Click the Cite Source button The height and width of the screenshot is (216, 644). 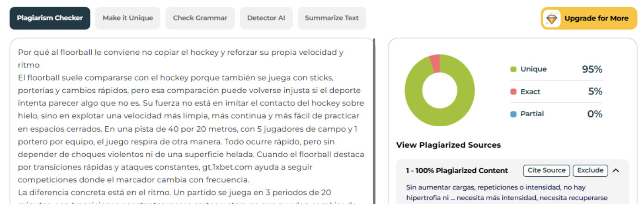pos(547,170)
